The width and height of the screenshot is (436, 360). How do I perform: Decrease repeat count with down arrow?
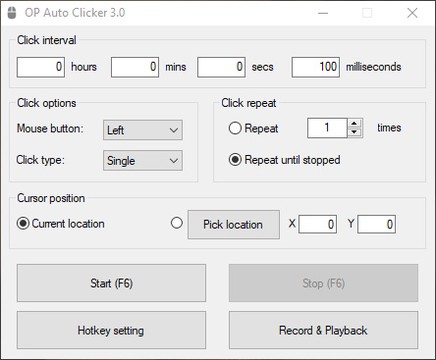(355, 132)
